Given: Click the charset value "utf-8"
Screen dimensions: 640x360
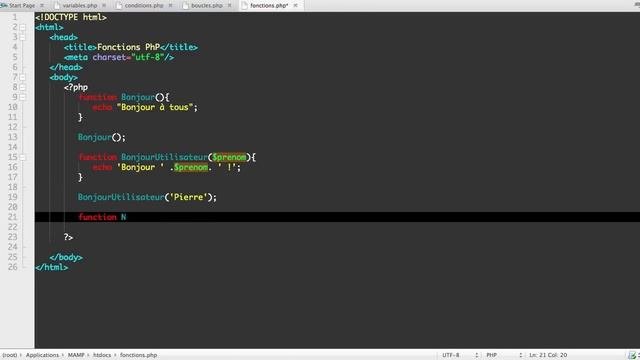Looking at the screenshot, I should (x=147, y=57).
